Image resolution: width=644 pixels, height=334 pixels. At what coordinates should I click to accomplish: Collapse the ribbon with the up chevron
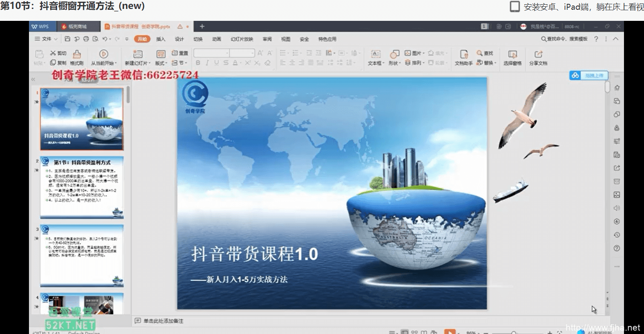pos(615,39)
